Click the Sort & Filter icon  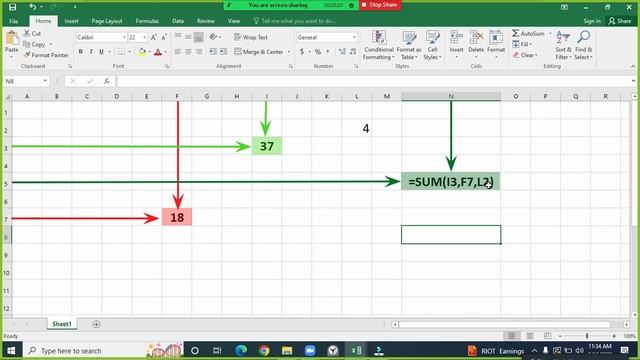pyautogui.click(x=563, y=37)
